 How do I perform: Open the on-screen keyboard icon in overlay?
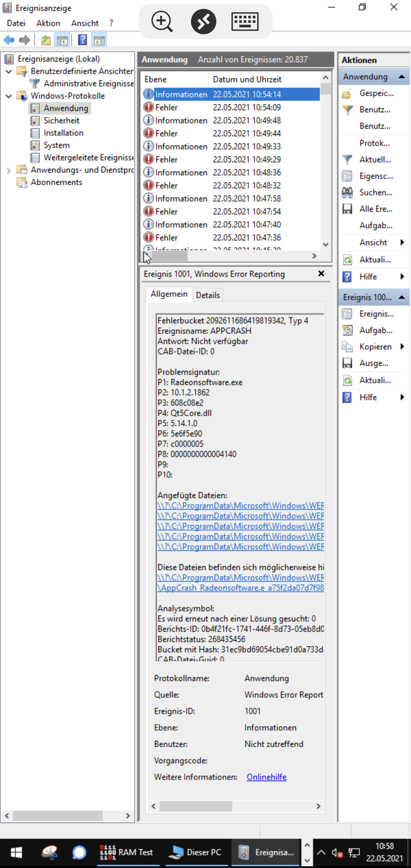[245, 22]
